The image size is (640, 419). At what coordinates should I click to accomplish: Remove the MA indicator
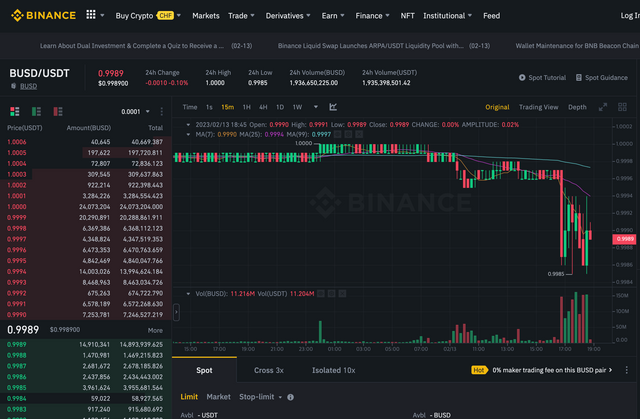pos(359,134)
